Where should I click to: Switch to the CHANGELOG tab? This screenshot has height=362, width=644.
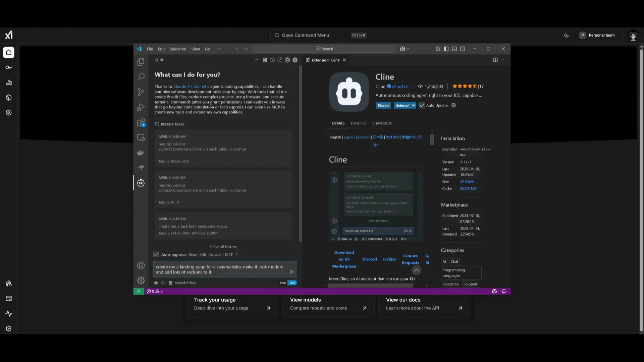tap(382, 123)
